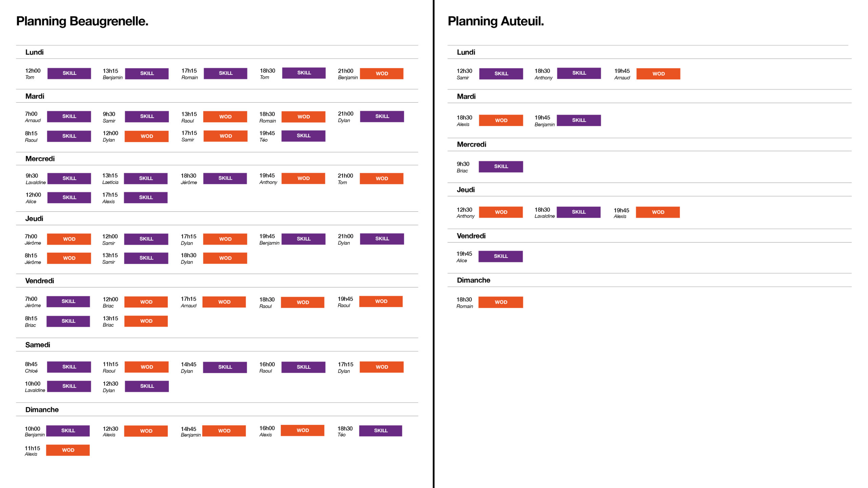
Task: Click the Beaugrenelle Mercredi 17h15 SKILL badge
Action: 146,197
